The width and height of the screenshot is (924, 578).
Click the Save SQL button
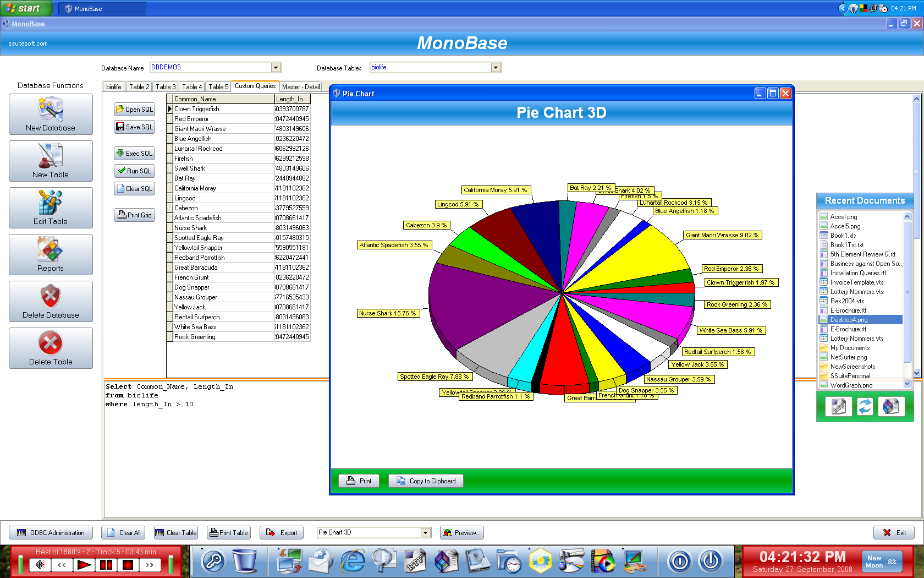134,127
